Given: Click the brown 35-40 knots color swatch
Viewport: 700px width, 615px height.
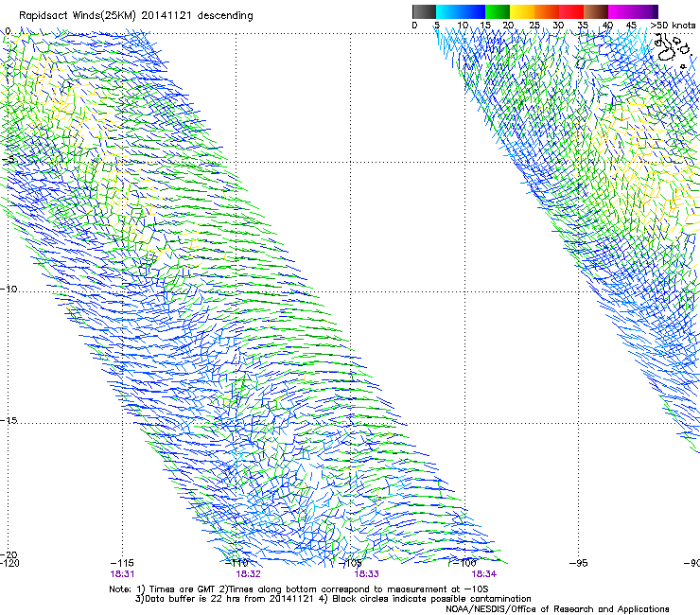Looking at the screenshot, I should coord(596,11).
